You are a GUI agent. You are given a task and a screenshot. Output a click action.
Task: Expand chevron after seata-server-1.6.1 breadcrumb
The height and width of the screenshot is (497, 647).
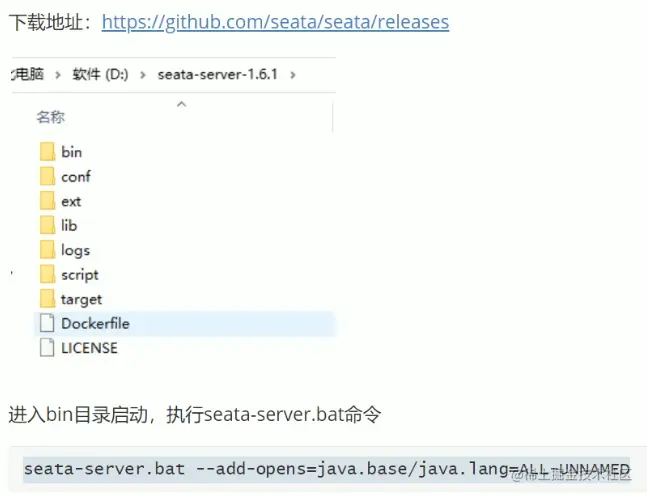click(293, 75)
